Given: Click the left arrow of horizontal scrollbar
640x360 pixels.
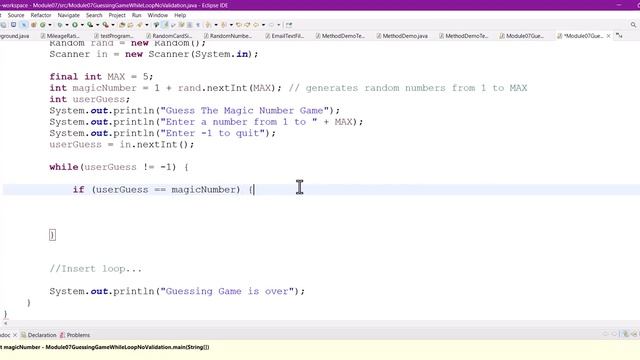Looking at the screenshot, I should pyautogui.click(x=5, y=323).
